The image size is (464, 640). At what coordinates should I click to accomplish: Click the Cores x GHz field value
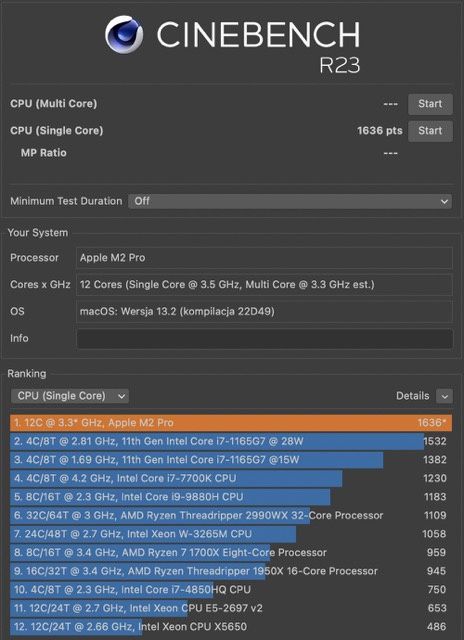[264, 284]
